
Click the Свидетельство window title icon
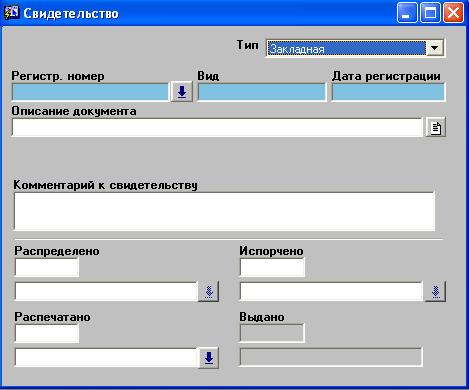tap(11, 13)
